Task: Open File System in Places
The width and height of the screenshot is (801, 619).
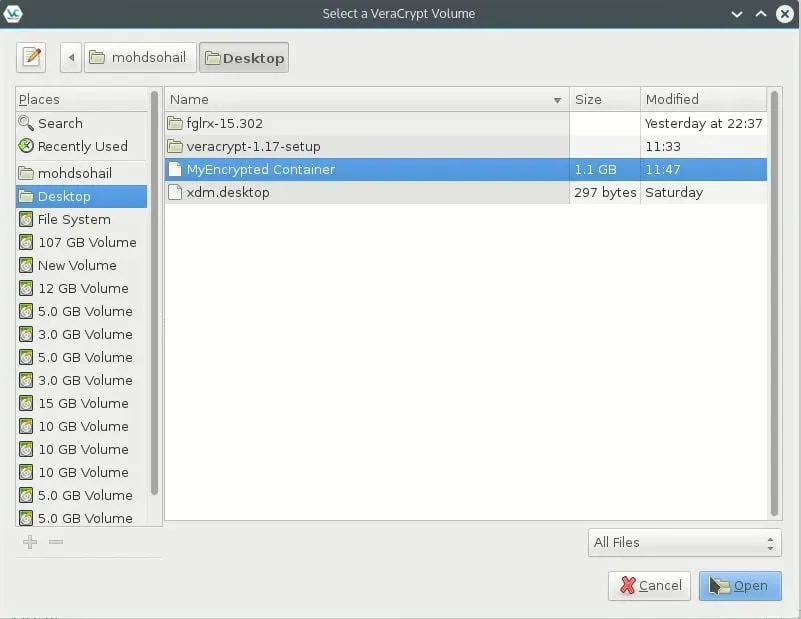Action: coord(82,219)
